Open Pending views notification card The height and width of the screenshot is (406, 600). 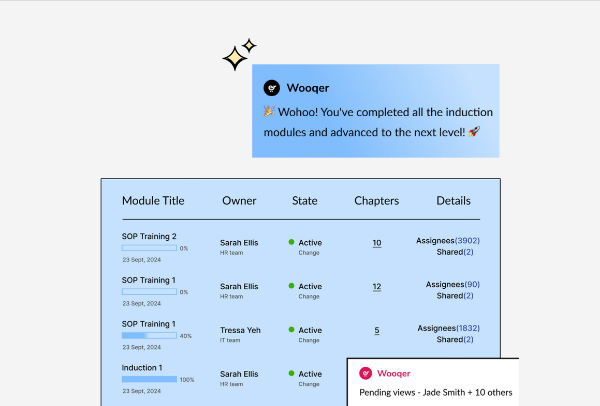tap(433, 382)
